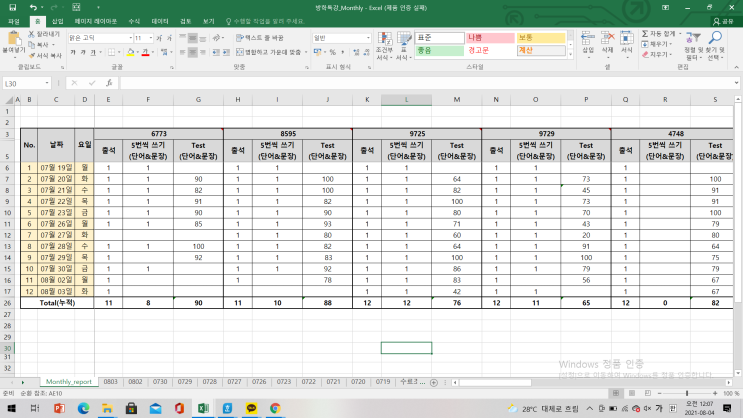The height and width of the screenshot is (418, 743).
Task: Switch to the 페이지 레이아웃 ribbon tab
Action: (x=95, y=21)
